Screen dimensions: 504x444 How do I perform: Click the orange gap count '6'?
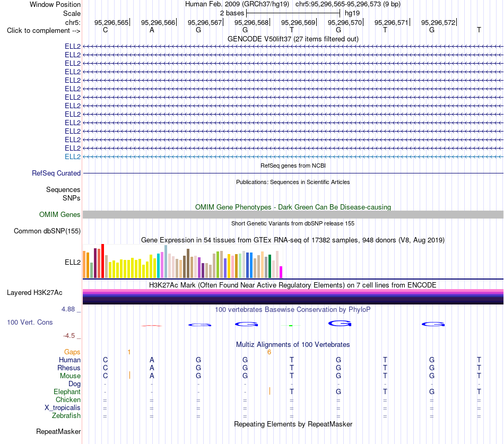pos(270,352)
